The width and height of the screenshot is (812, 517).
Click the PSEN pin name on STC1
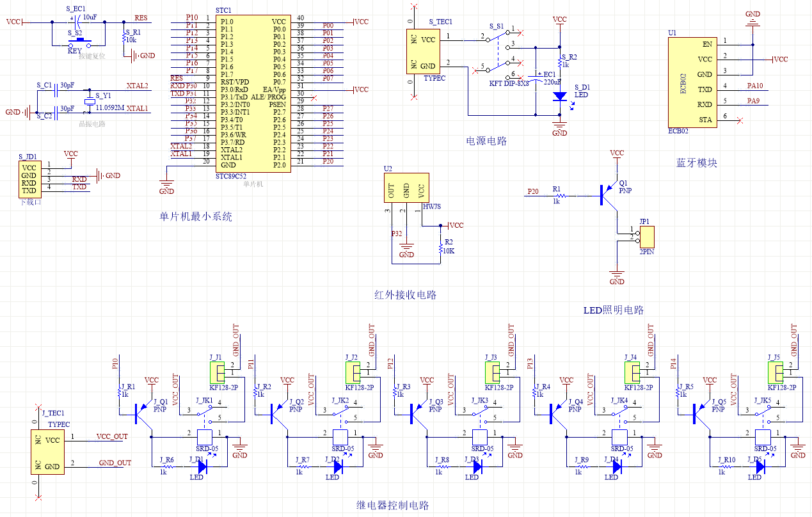pyautogui.click(x=277, y=104)
